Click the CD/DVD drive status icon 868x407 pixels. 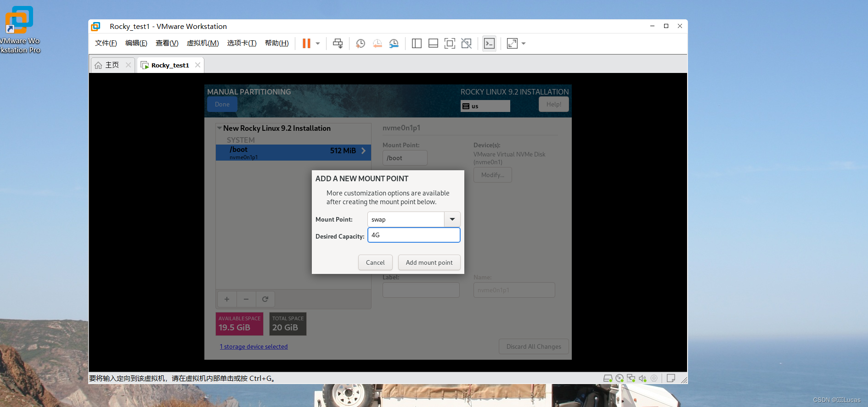pyautogui.click(x=620, y=378)
